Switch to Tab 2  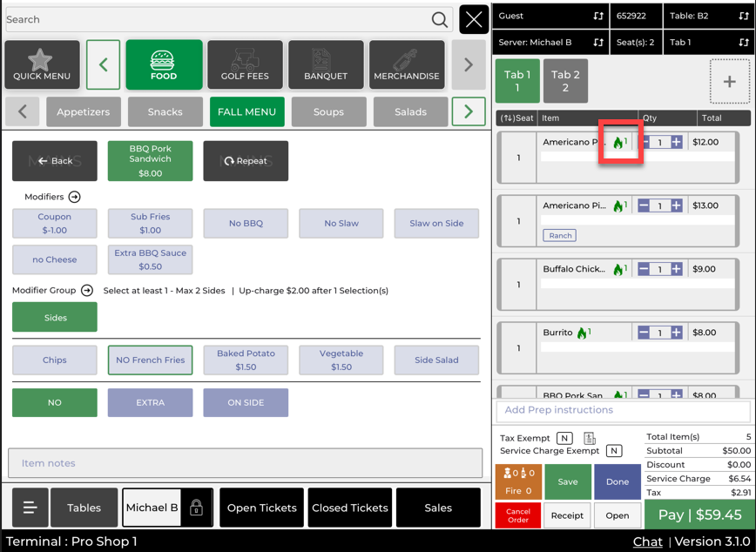pyautogui.click(x=565, y=82)
